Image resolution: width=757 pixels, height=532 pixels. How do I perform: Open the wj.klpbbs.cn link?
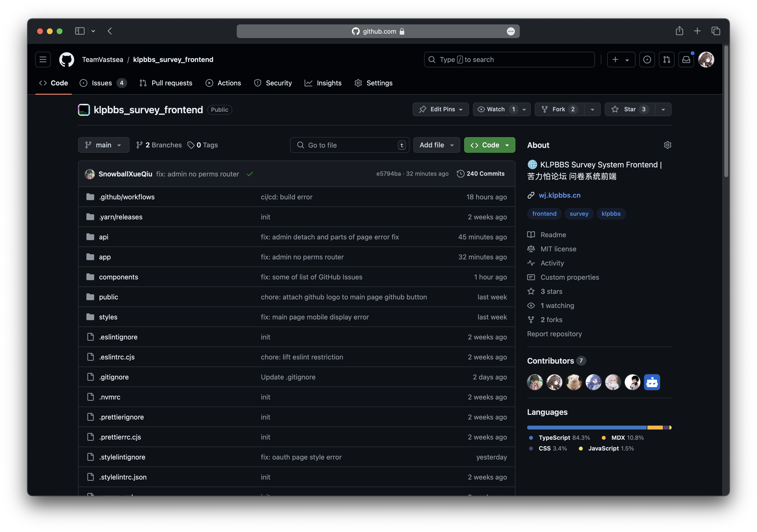[560, 195]
